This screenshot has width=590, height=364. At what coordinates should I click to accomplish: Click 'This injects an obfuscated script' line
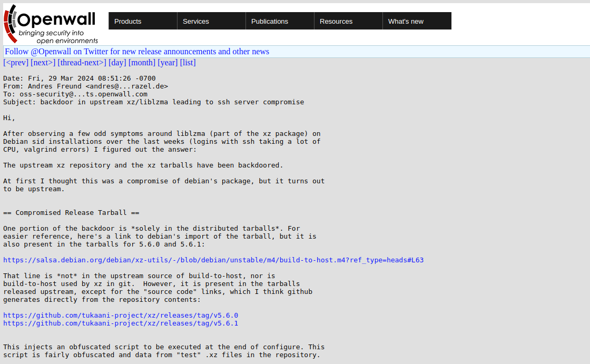tap(164, 347)
